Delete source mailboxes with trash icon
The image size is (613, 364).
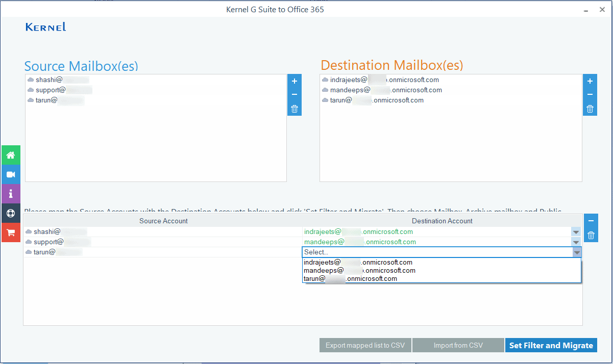tap(295, 109)
